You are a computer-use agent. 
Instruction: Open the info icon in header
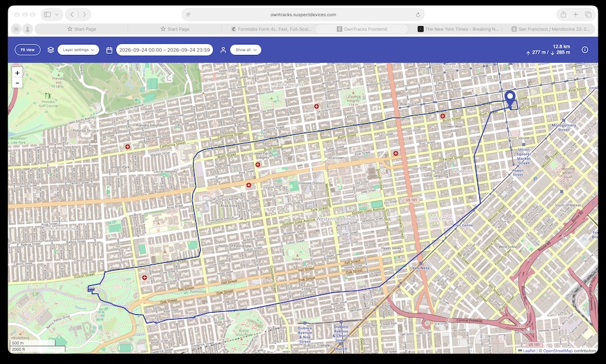tap(585, 50)
